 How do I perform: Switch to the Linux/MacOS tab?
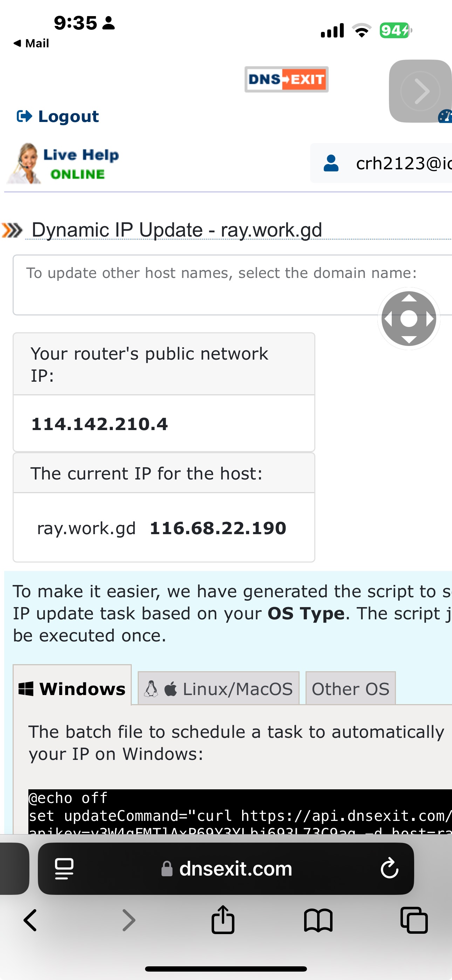point(218,689)
